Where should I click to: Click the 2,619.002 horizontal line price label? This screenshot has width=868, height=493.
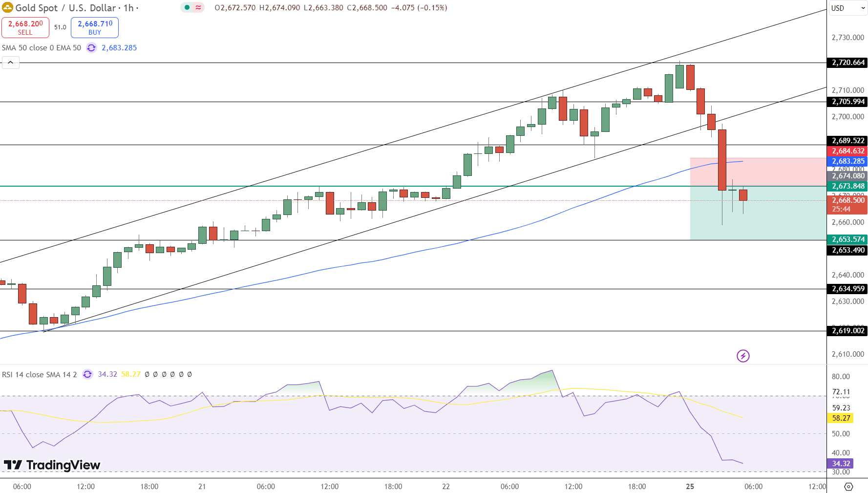pyautogui.click(x=847, y=331)
